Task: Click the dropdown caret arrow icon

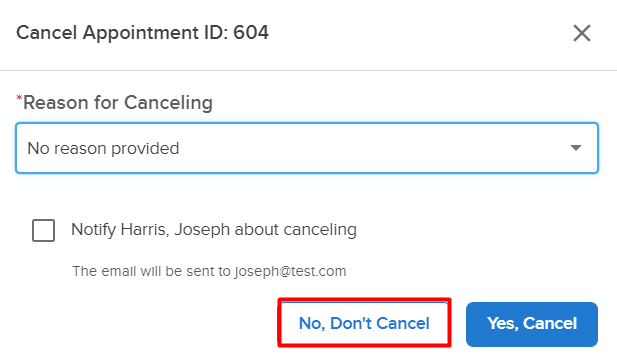Action: click(576, 148)
